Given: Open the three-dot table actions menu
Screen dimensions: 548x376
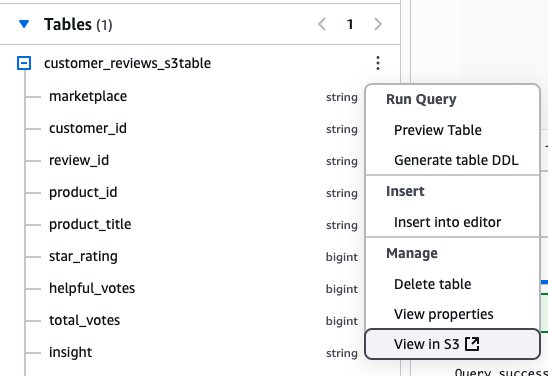Looking at the screenshot, I should coord(378,63).
